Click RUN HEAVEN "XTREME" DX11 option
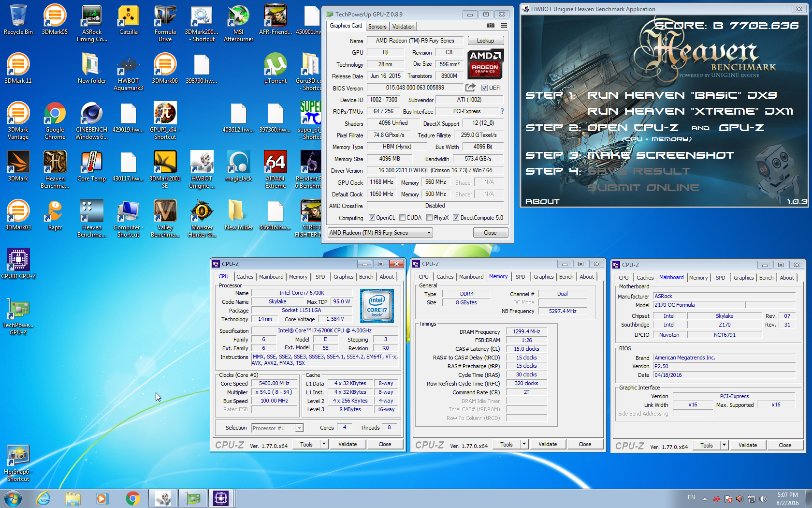This screenshot has width=812, height=508. (x=690, y=111)
